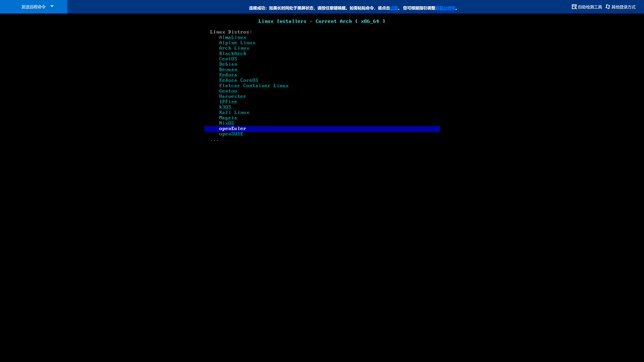Click the ... more entries indicator

(x=214, y=140)
